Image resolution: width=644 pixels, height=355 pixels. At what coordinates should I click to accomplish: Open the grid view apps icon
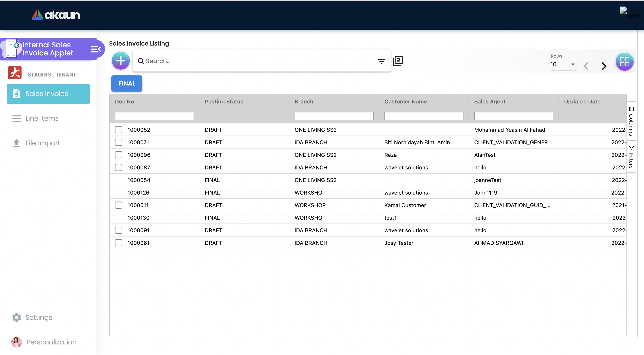(624, 62)
